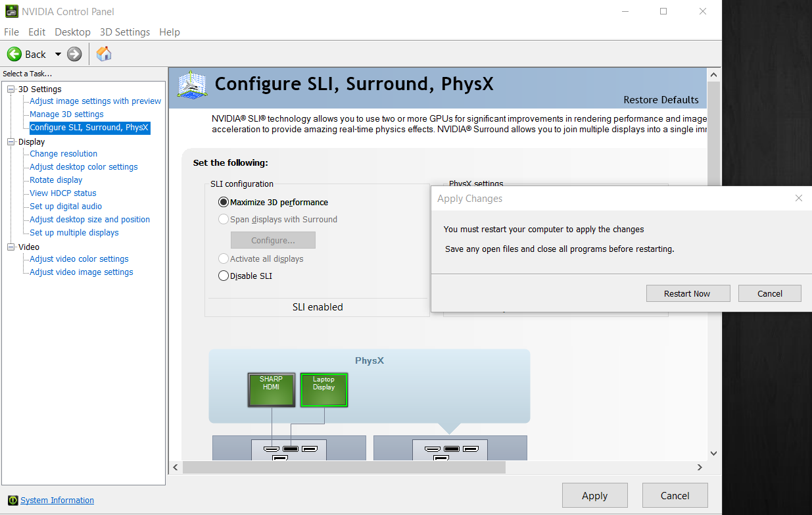Click the 'SLI configuration' group label
Image resolution: width=812 pixels, height=515 pixels.
242,184
